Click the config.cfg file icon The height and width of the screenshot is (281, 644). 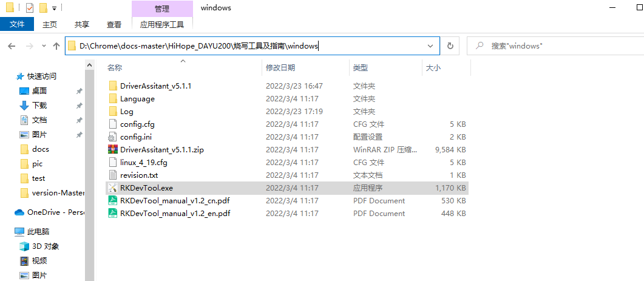pyautogui.click(x=113, y=124)
